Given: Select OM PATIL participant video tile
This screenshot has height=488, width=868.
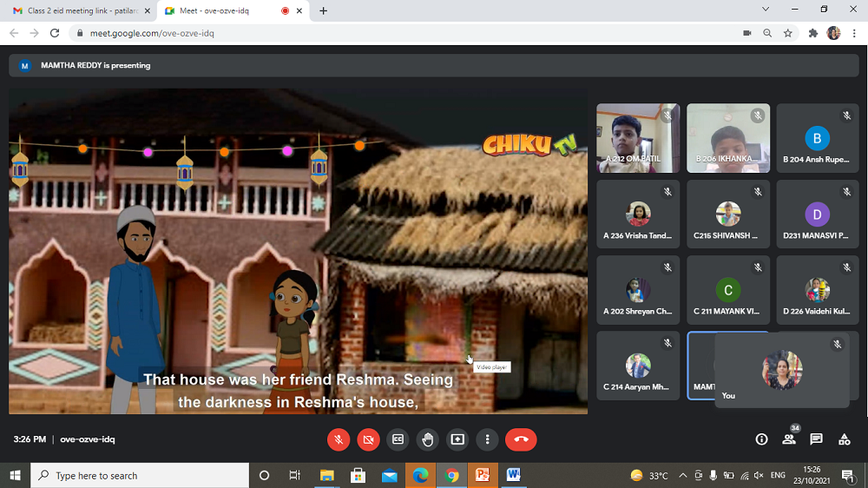Looking at the screenshot, I should point(638,138).
